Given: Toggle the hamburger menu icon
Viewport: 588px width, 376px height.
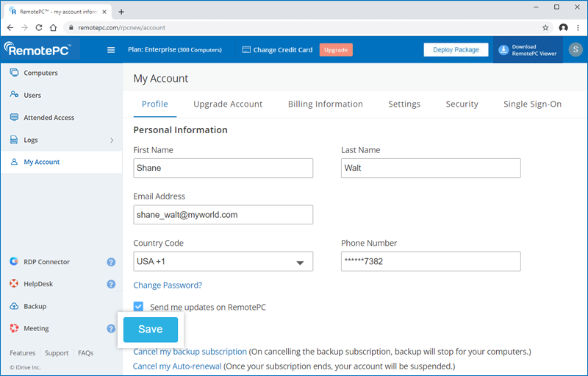Looking at the screenshot, I should [x=111, y=50].
